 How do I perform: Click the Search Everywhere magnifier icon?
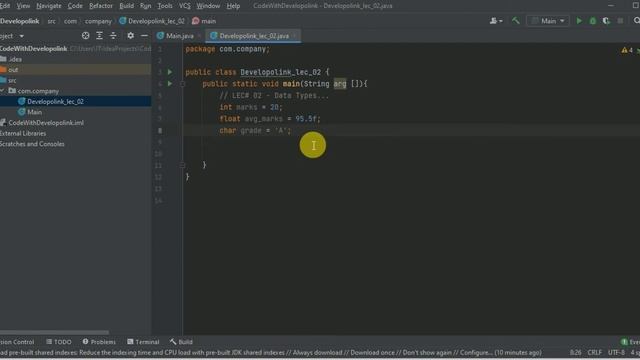click(636, 21)
